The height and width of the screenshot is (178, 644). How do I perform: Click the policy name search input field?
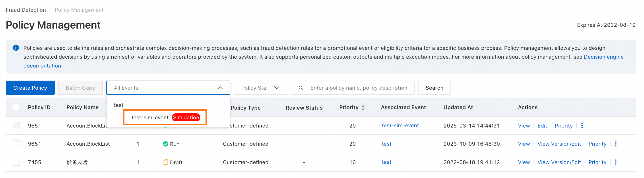[359, 88]
